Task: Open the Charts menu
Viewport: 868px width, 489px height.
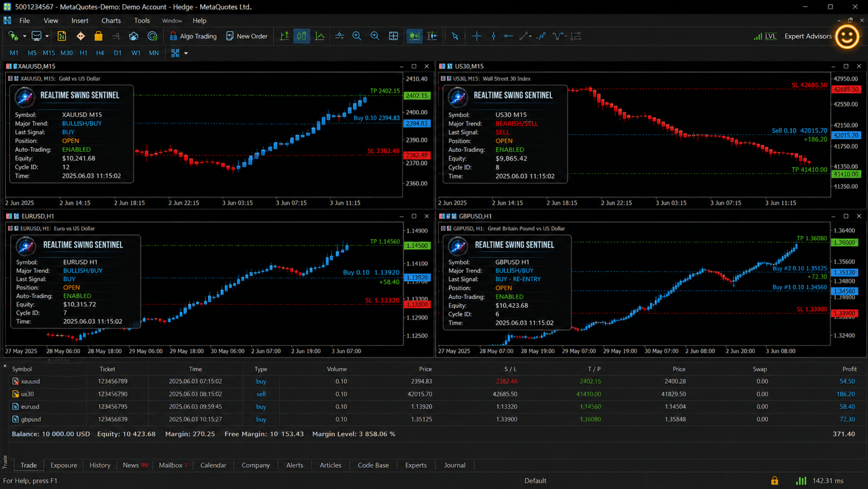Action: (111, 21)
